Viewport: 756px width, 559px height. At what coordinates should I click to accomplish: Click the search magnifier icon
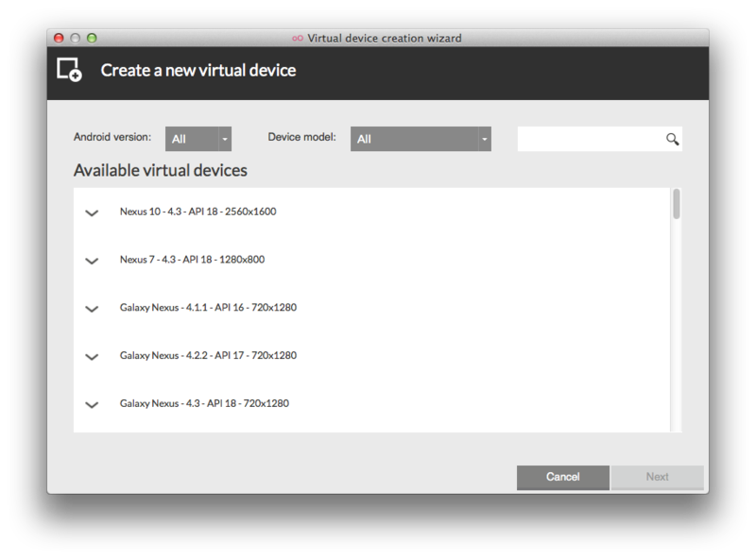coord(672,139)
